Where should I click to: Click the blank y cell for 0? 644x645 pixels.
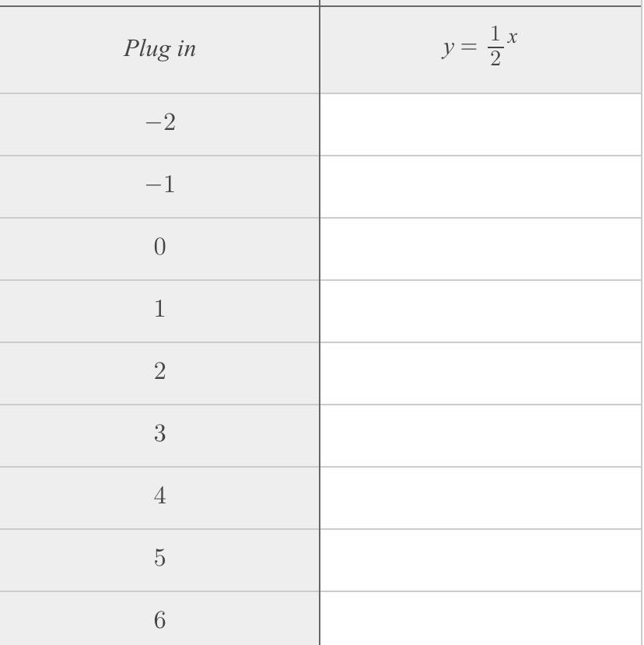[481, 249]
